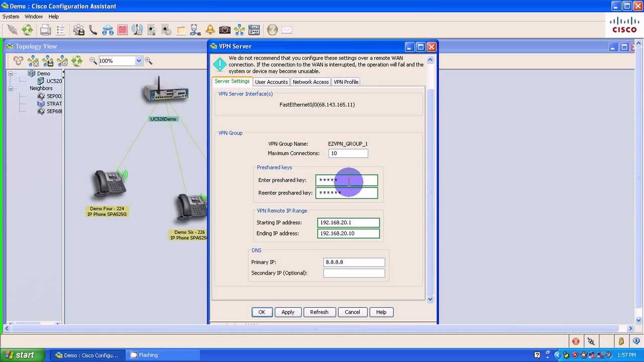This screenshot has height=362, width=644.
Task: Click the Refresh button in VPN Server
Action: point(319,312)
